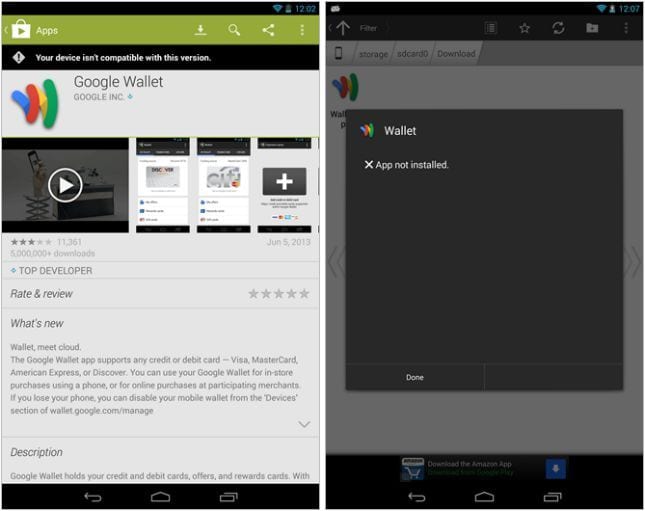Open the Discover card screenshot thumbnail
Viewport: 645px width, 511px height.
pyautogui.click(x=163, y=185)
